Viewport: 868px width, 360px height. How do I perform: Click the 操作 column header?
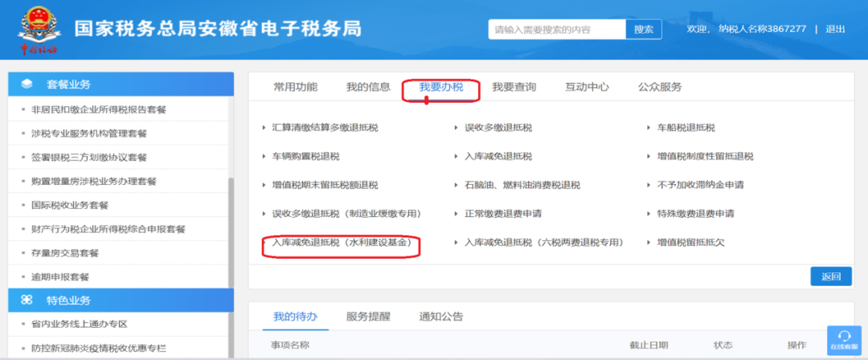click(x=797, y=345)
